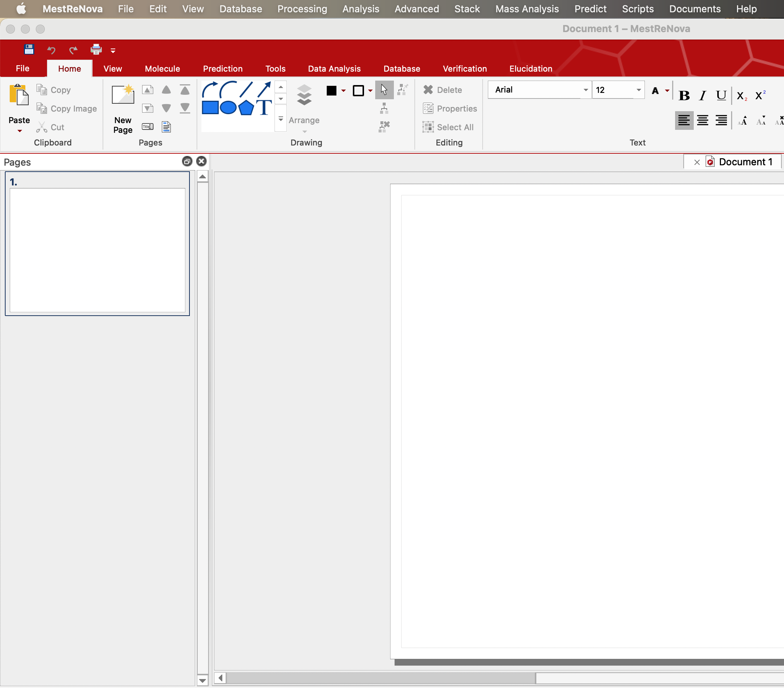Select the arrow line drawing tool
The height and width of the screenshot is (688, 784).
(x=264, y=90)
